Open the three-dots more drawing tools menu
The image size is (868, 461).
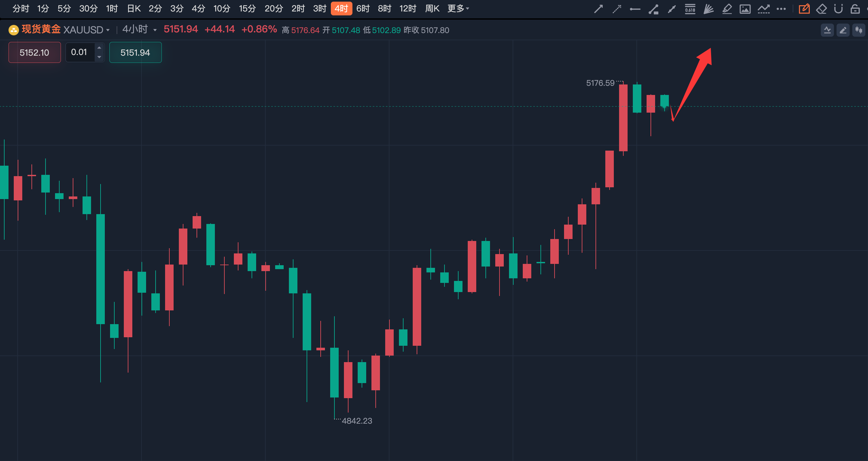click(x=781, y=9)
